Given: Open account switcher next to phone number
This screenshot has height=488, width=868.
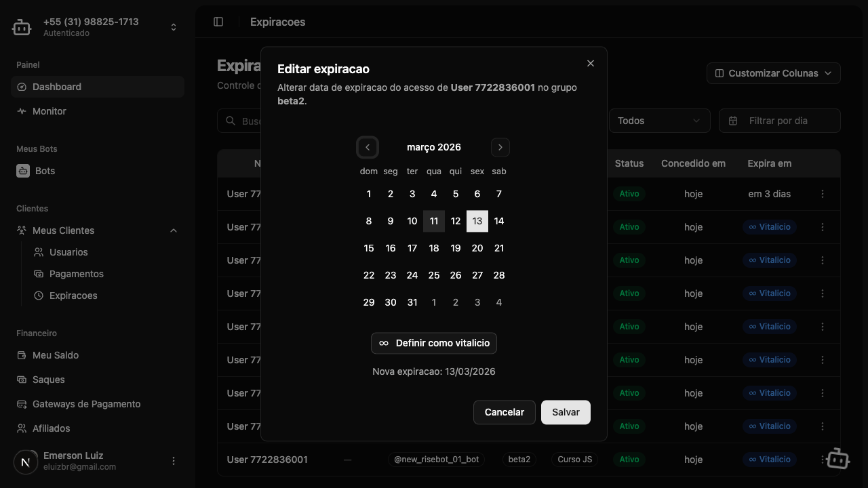Looking at the screenshot, I should pos(174,27).
